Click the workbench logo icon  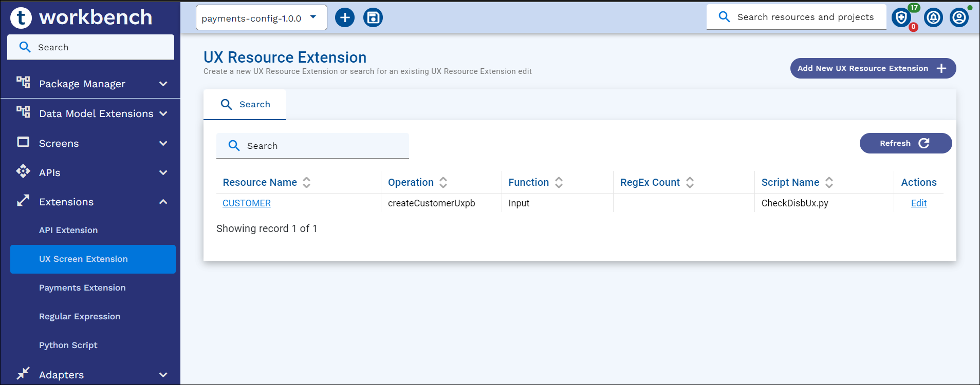[21, 17]
